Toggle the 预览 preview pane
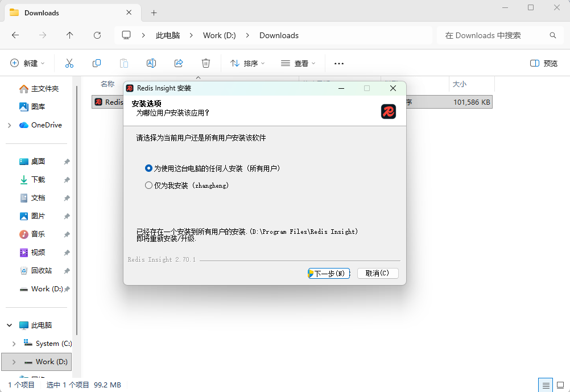The image size is (570, 392). [x=543, y=63]
